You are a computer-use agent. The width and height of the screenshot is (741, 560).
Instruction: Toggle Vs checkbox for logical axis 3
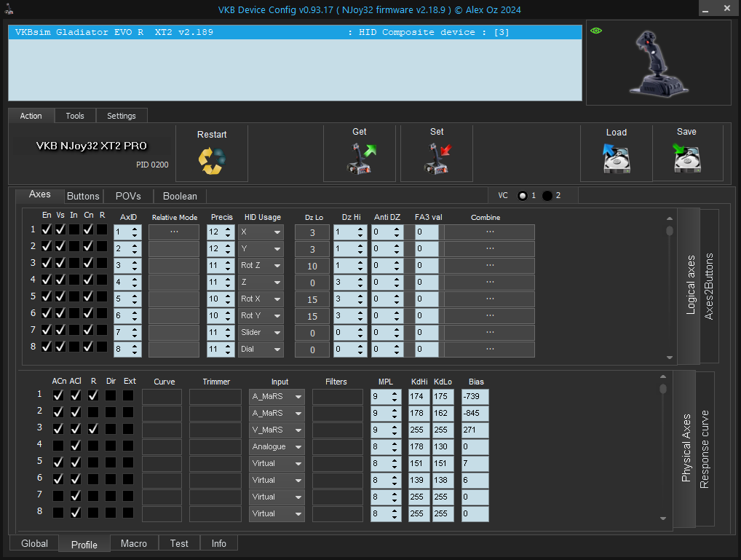[60, 263]
